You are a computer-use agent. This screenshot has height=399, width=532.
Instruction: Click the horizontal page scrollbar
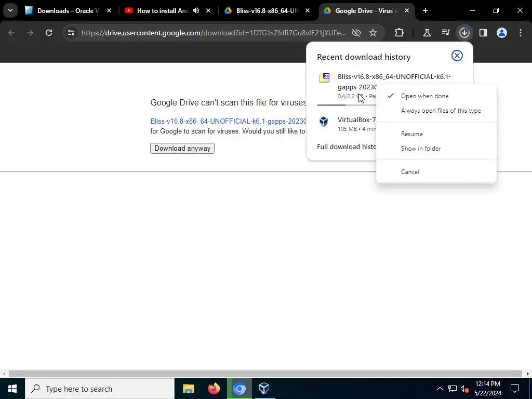click(x=265, y=374)
